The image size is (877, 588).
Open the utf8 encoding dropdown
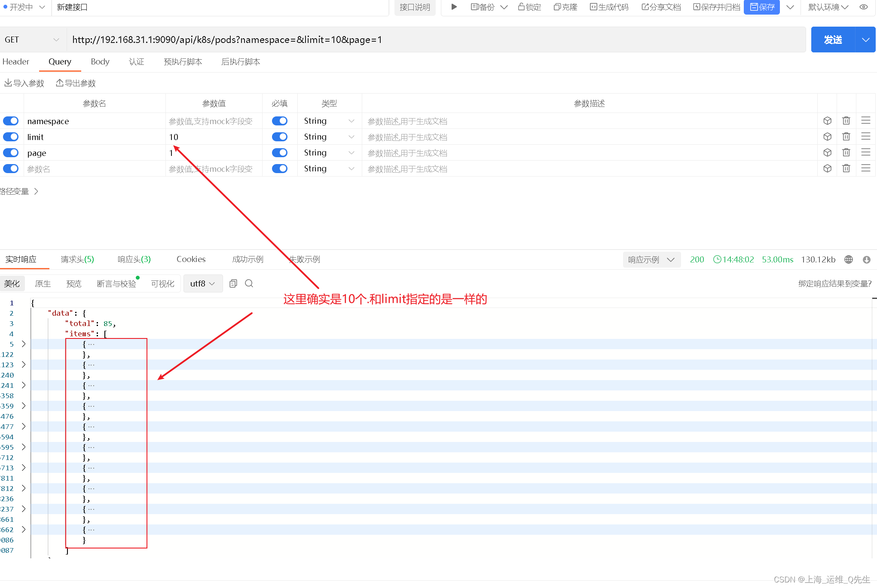(x=203, y=283)
